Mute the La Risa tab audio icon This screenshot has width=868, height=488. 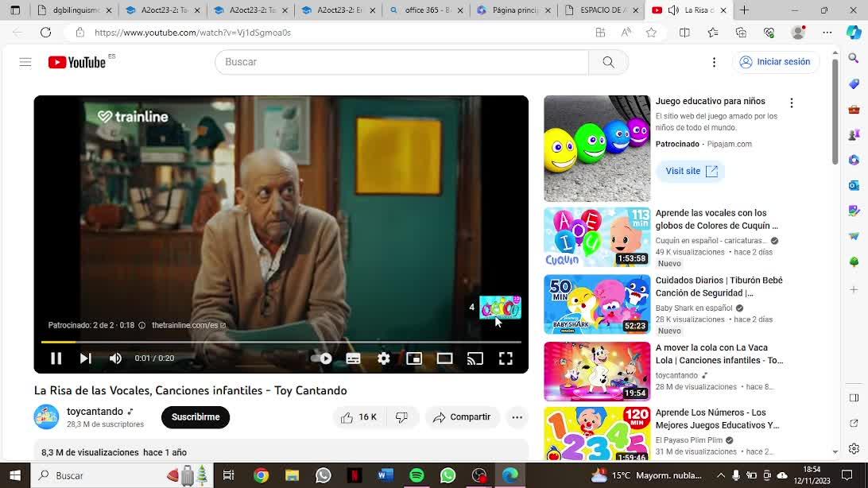(x=674, y=10)
